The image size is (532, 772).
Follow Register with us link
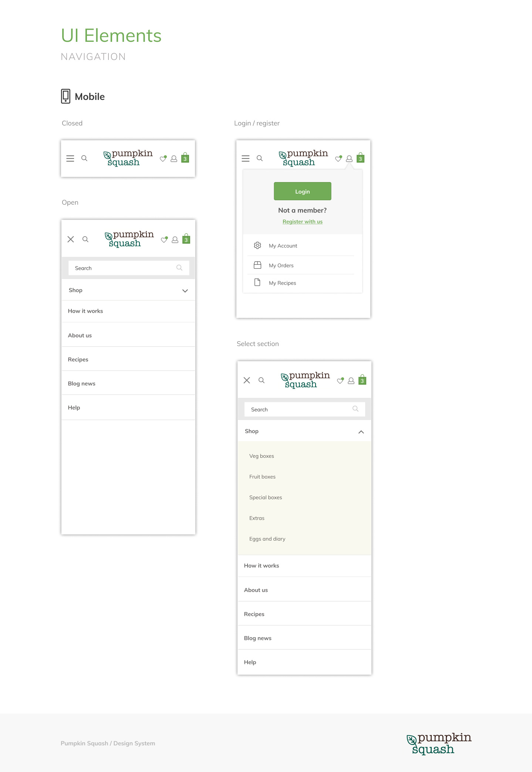[303, 222]
